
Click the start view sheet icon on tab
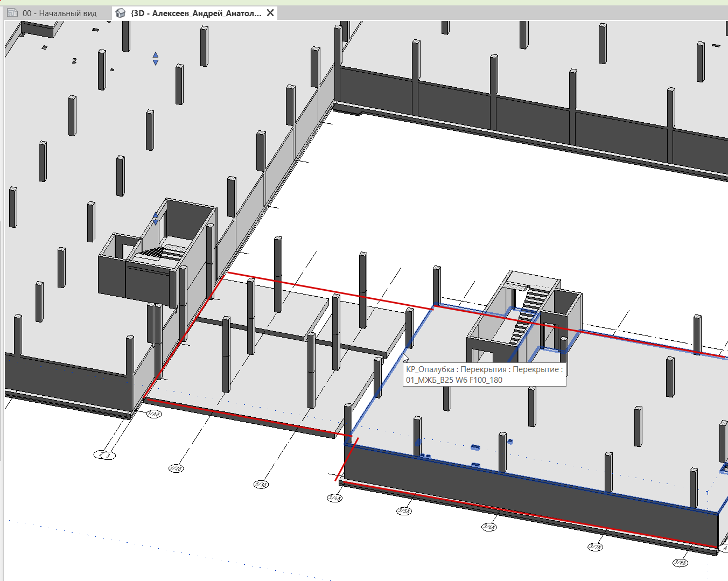pyautogui.click(x=12, y=13)
